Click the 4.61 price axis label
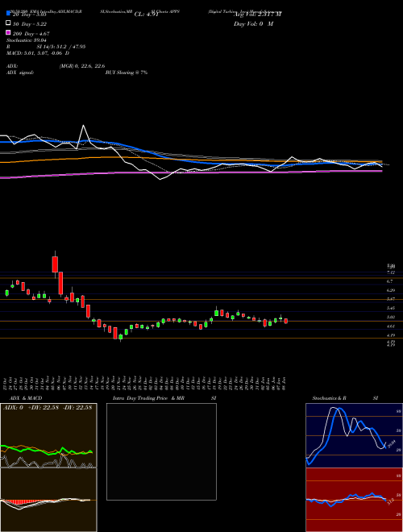The width and height of the screenshot is (403, 532). pos(390,326)
